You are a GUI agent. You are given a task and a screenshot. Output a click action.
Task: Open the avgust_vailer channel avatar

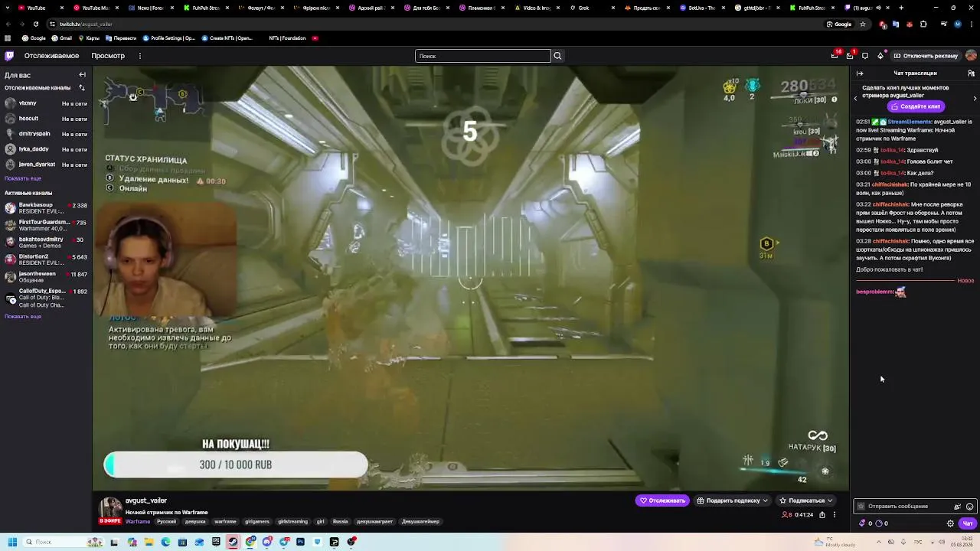click(111, 508)
